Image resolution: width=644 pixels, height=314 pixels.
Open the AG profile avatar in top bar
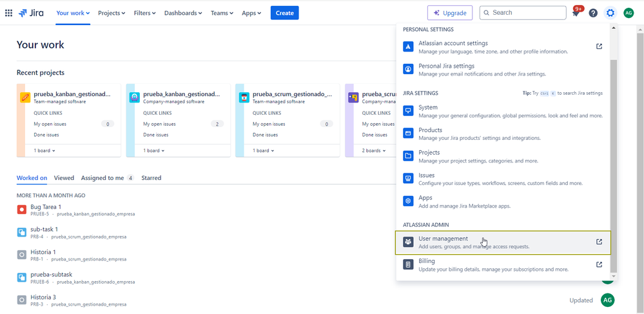tap(629, 13)
